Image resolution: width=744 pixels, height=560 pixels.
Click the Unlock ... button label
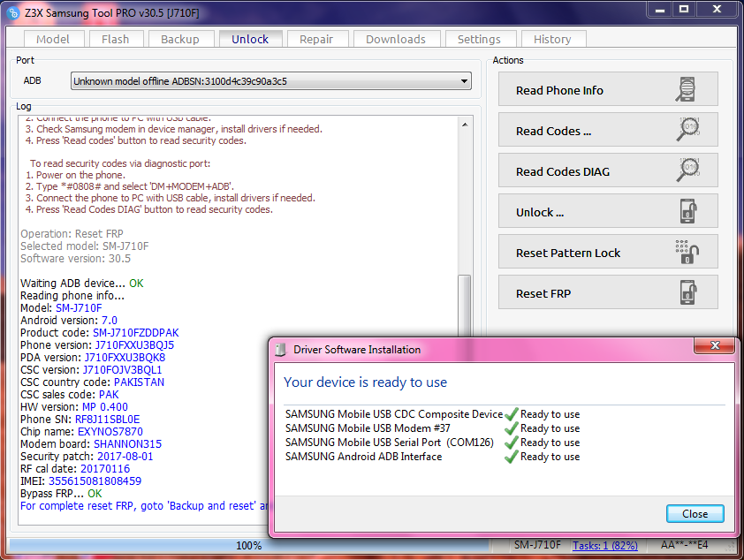(x=540, y=213)
